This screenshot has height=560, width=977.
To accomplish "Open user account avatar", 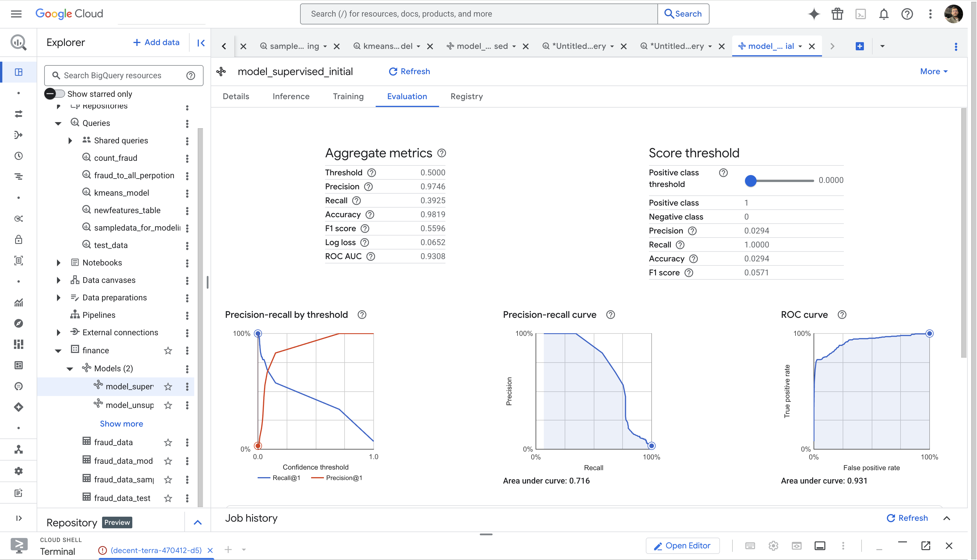I will pyautogui.click(x=953, y=14).
